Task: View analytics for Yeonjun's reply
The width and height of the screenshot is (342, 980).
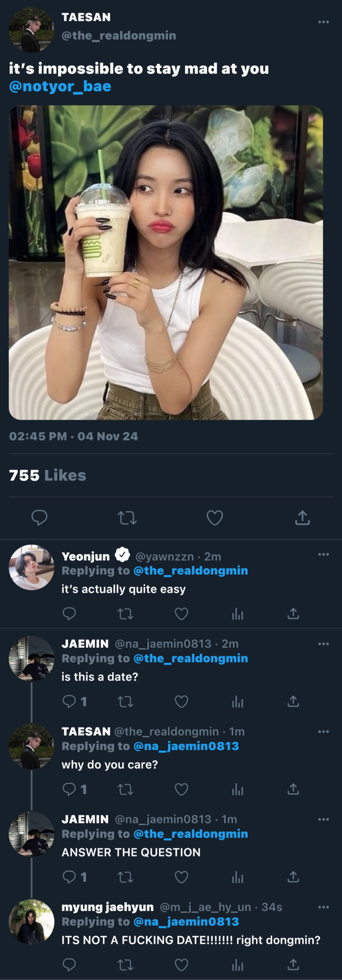Action: (238, 614)
